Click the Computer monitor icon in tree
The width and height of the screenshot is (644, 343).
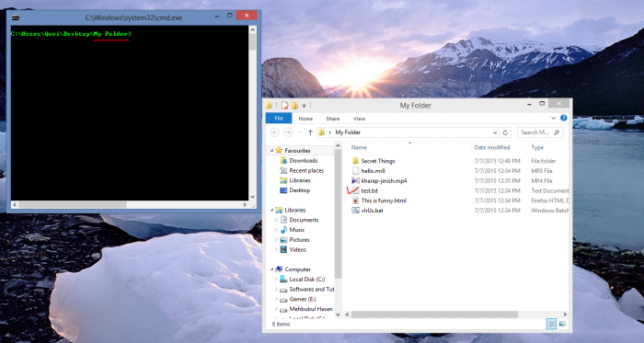tap(279, 269)
